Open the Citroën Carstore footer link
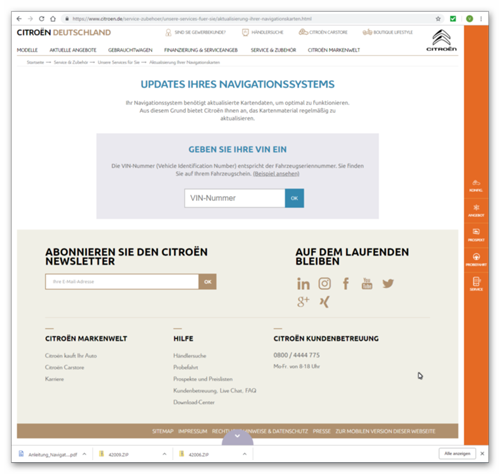The height and width of the screenshot is (474, 500). [x=65, y=367]
